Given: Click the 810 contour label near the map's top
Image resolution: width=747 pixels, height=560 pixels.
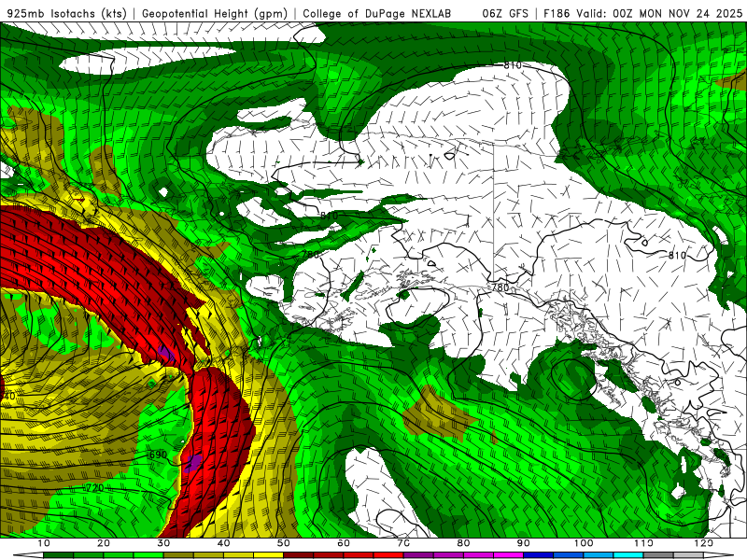Looking at the screenshot, I should tap(513, 65).
